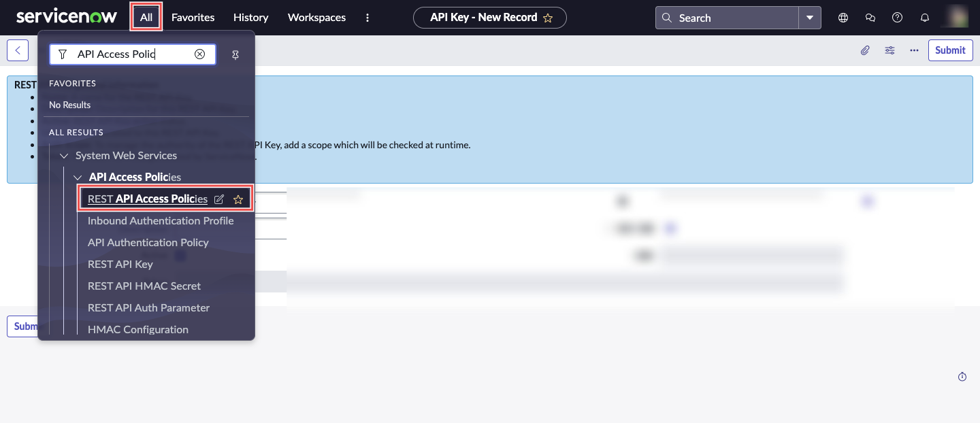Viewport: 980px width, 423px height.
Task: Collapse the System Web Services section
Action: (x=63, y=156)
